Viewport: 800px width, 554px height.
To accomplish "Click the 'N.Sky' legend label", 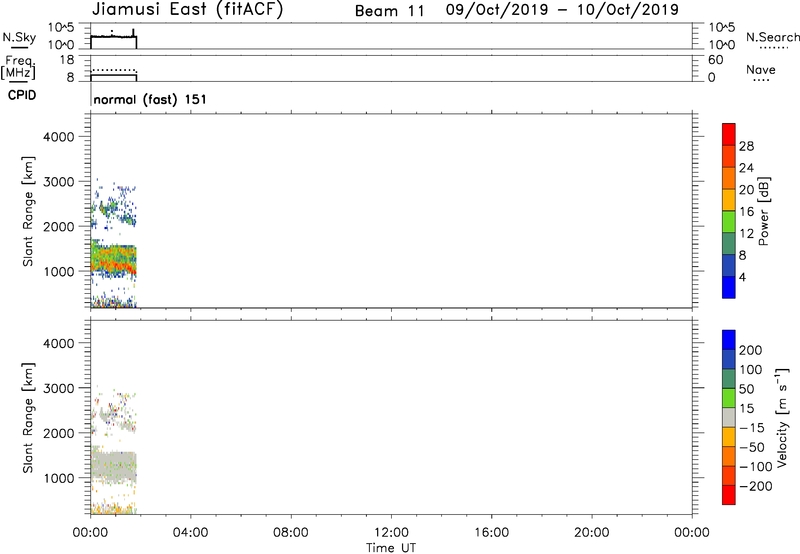I will (19, 37).
